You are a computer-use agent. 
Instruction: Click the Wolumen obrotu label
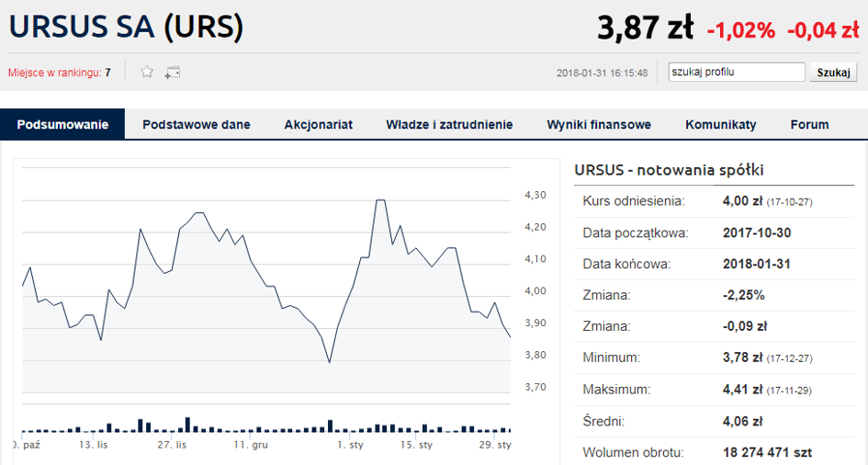[x=633, y=453]
